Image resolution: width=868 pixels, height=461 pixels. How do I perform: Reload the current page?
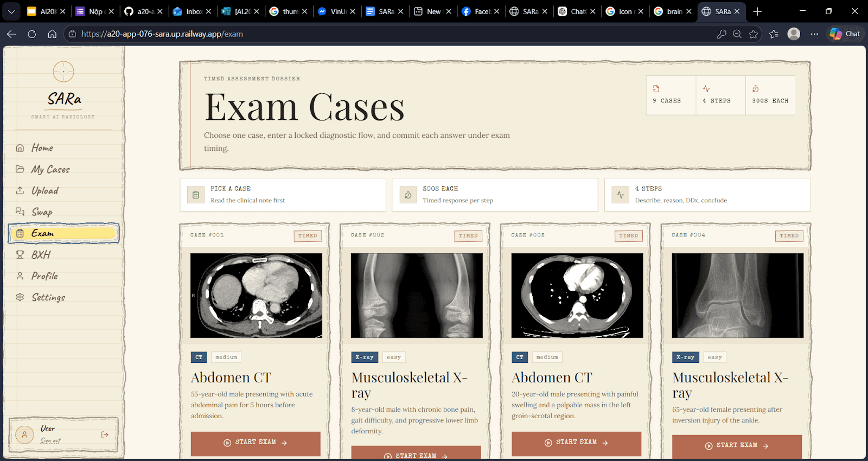click(x=32, y=34)
